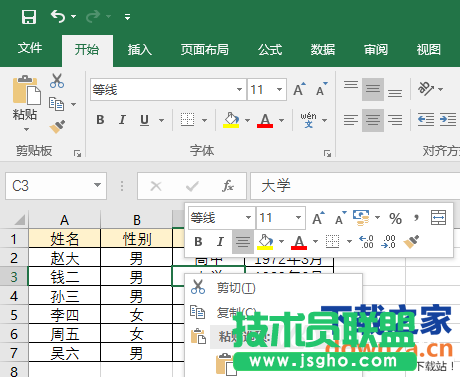Image resolution: width=460 pixels, height=377 pixels.
Task: Apply borders with the ribbon border icon
Action: click(x=187, y=120)
